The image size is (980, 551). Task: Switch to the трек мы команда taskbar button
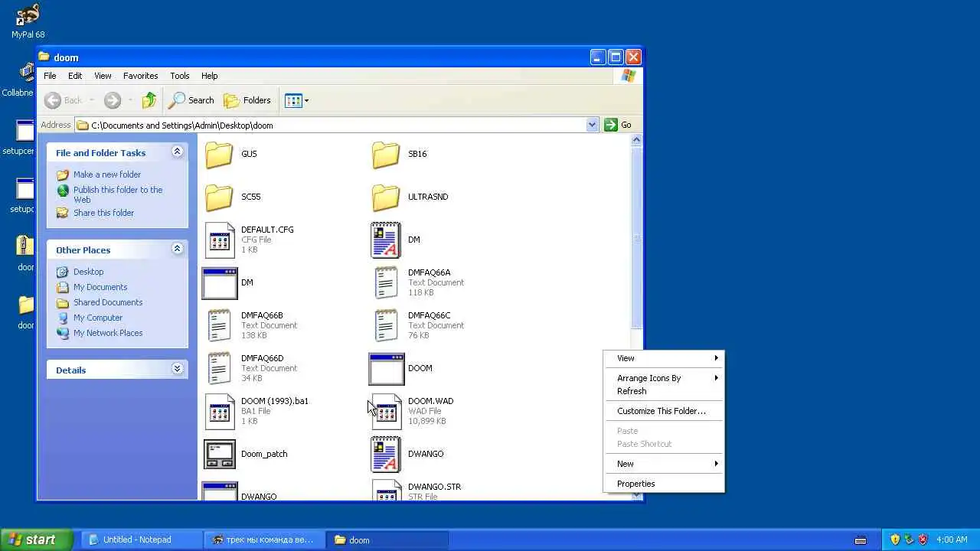pyautogui.click(x=265, y=540)
